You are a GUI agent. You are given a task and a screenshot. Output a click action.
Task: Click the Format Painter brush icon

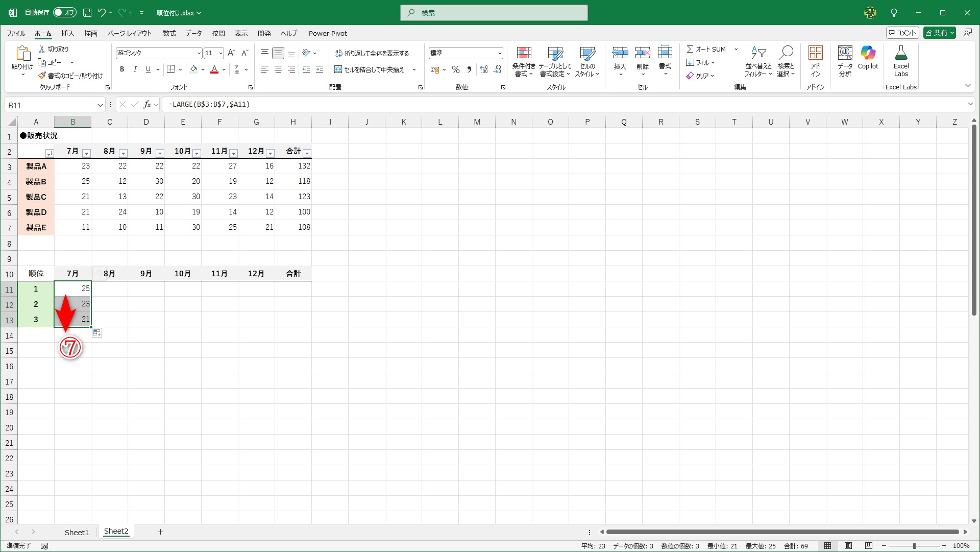[x=42, y=76]
